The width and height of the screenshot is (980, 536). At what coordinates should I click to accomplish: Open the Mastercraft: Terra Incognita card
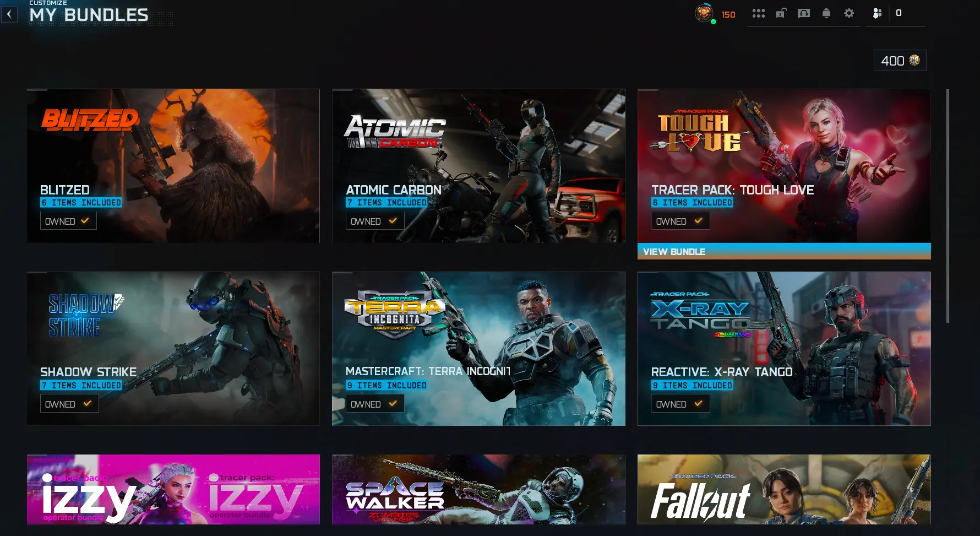tap(478, 349)
